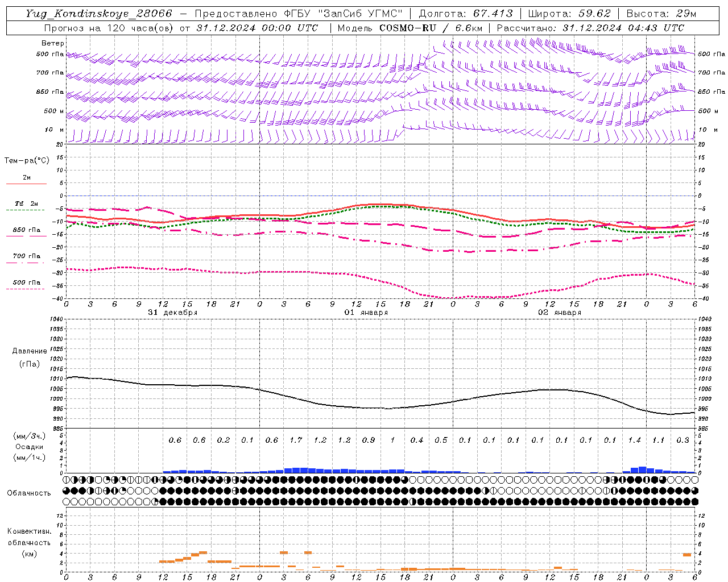Click the 500 гПа temperature legend label
Image resolution: width=728 pixels, height=582 pixels.
click(x=27, y=282)
